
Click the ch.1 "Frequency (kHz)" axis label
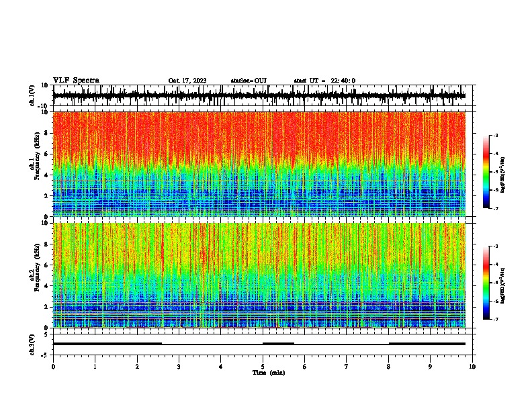point(37,156)
